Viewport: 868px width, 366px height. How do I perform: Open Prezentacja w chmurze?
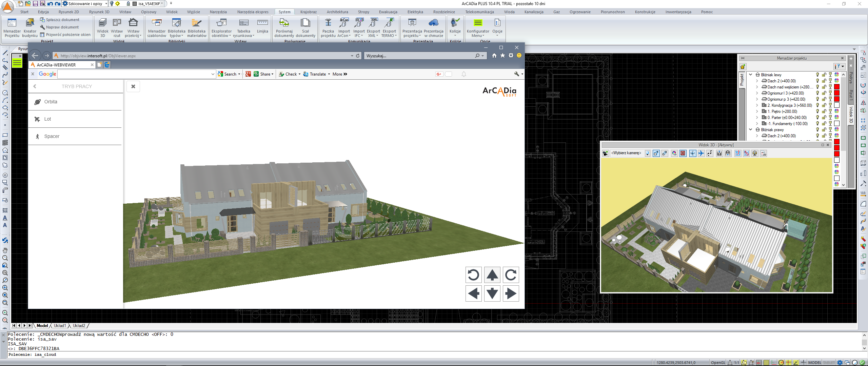(x=434, y=27)
